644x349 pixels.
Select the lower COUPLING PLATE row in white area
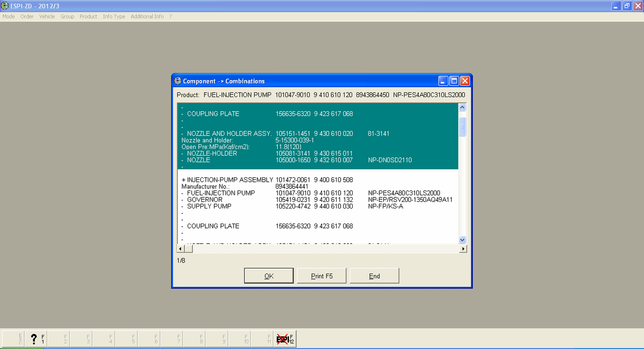317,226
